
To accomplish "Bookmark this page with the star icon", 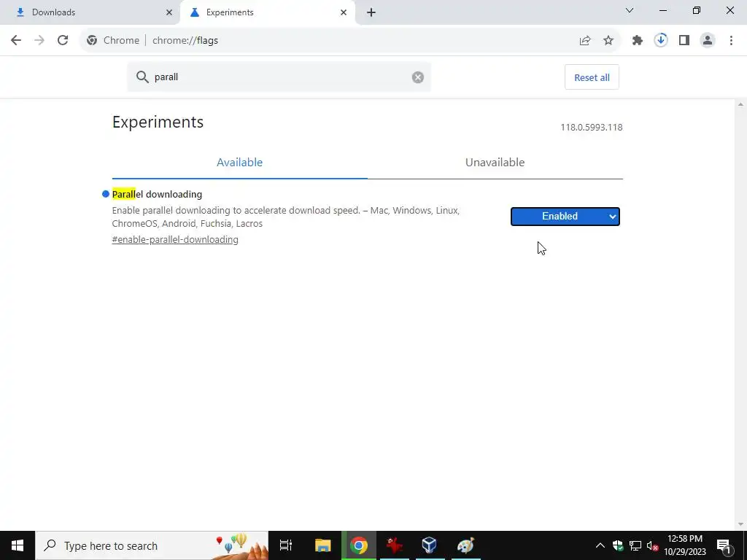I will tap(608, 41).
